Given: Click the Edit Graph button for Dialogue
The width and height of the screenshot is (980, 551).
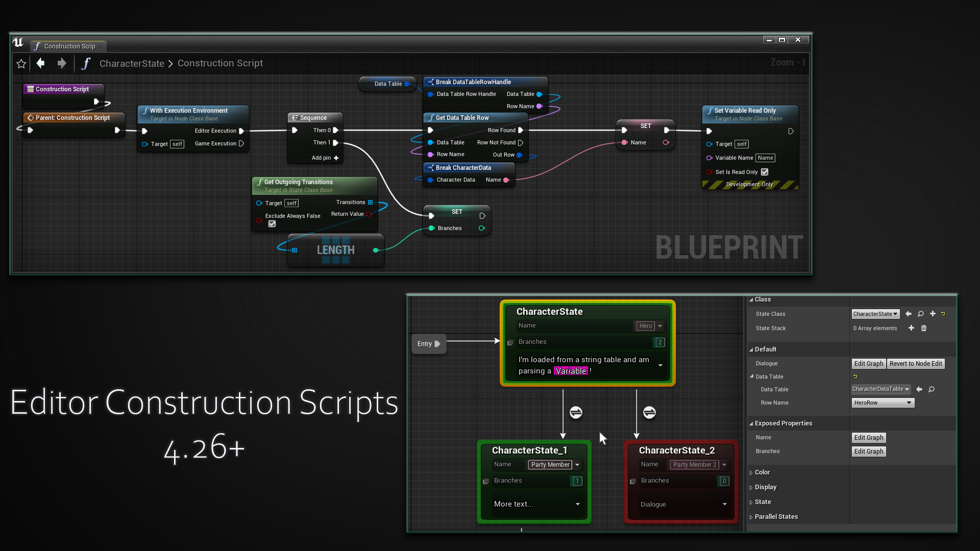Looking at the screenshot, I should (868, 363).
